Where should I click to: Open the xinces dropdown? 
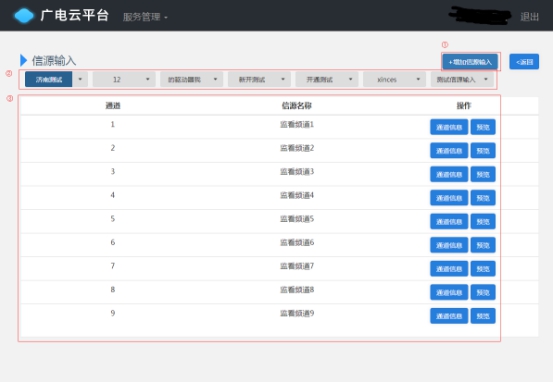(x=394, y=79)
